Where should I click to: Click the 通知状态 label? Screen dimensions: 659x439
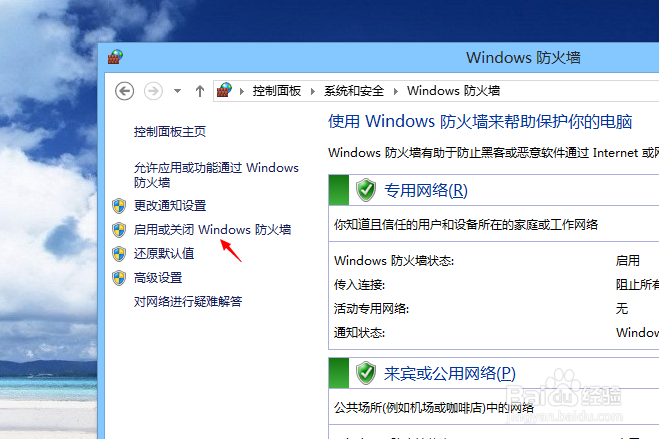point(359,333)
